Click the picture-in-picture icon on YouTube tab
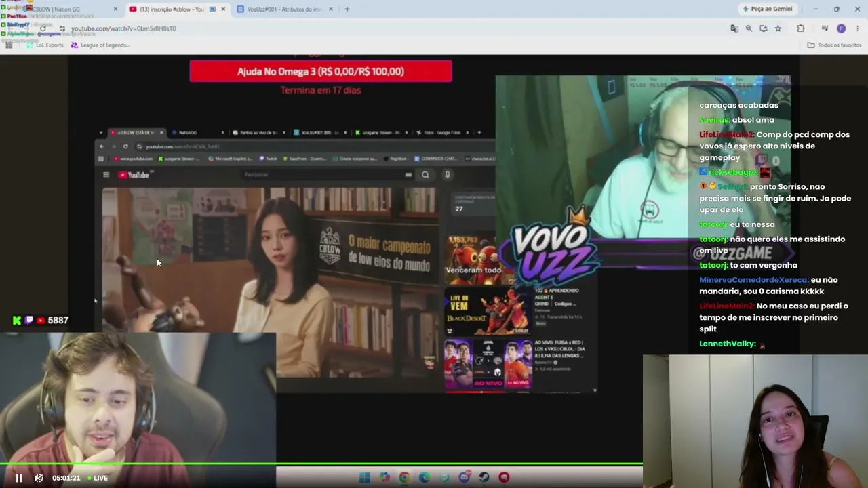This screenshot has width=868, height=488. [212, 9]
